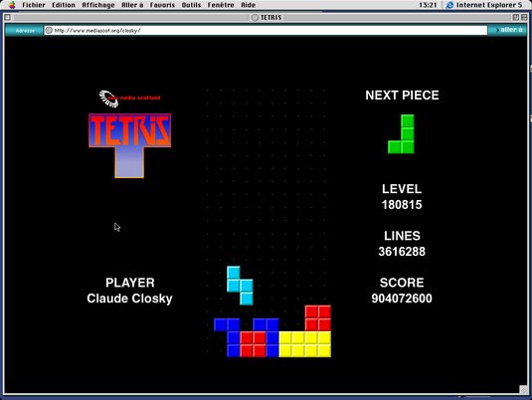Click the TETRIS logo graphic

coord(129,145)
